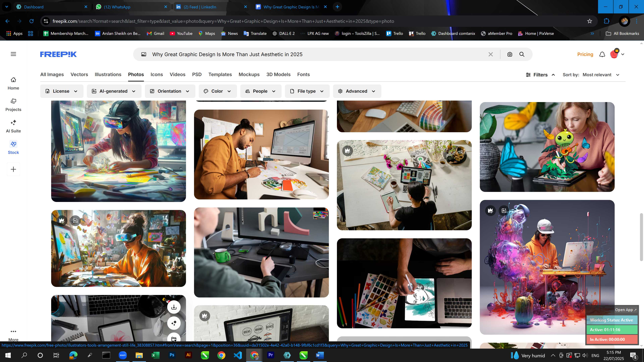This screenshot has height=362, width=644.
Task: Open All Bookmarks folder
Action: [x=623, y=34]
